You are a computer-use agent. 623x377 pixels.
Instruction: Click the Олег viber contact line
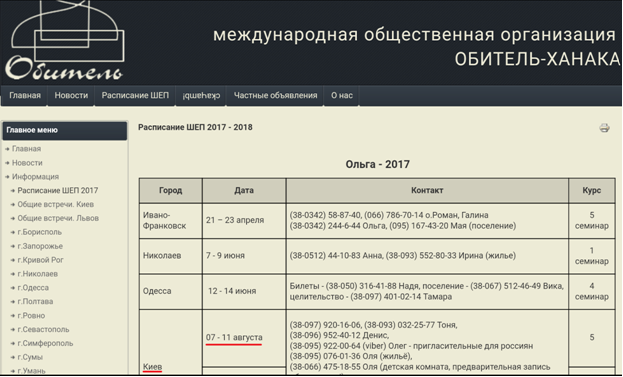[411, 346]
